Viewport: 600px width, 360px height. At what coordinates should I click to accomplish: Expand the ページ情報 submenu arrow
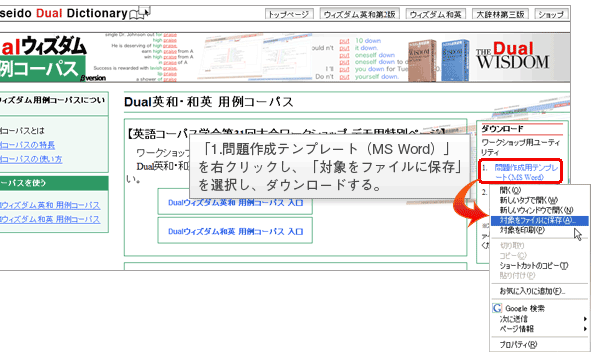pos(585,329)
